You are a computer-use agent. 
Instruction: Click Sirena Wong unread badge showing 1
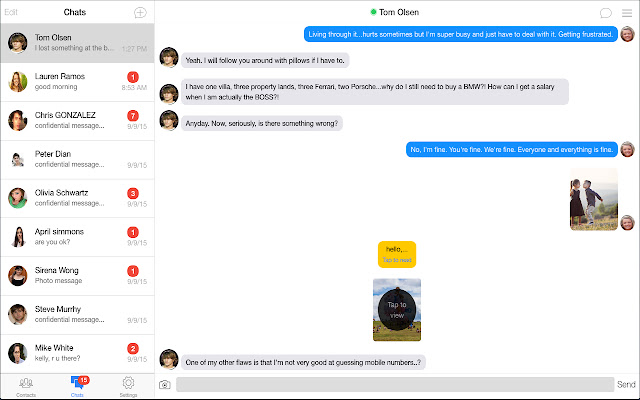pyautogui.click(x=133, y=271)
